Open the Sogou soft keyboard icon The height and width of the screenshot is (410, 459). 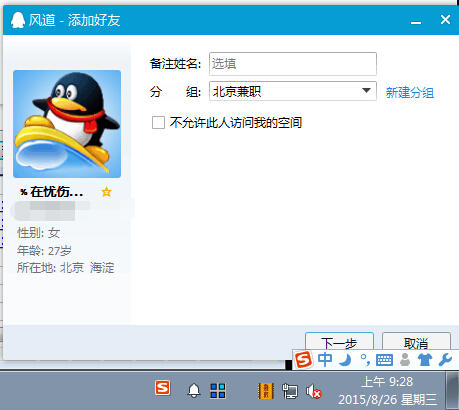pyautogui.click(x=384, y=360)
